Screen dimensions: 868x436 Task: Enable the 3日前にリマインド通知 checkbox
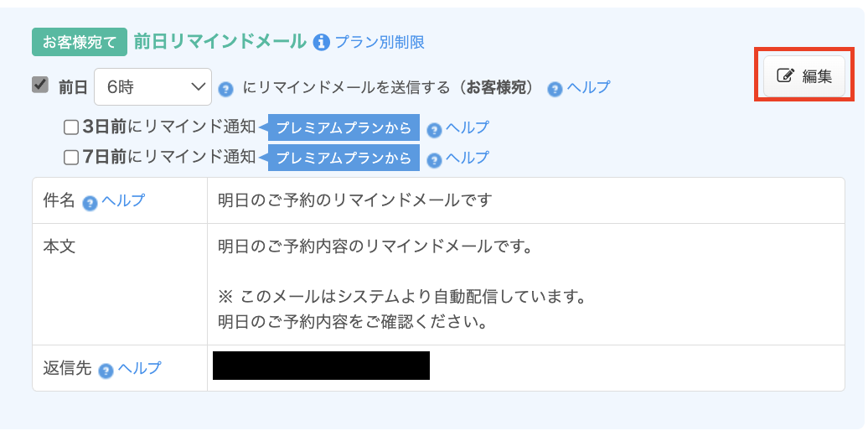[x=71, y=127]
